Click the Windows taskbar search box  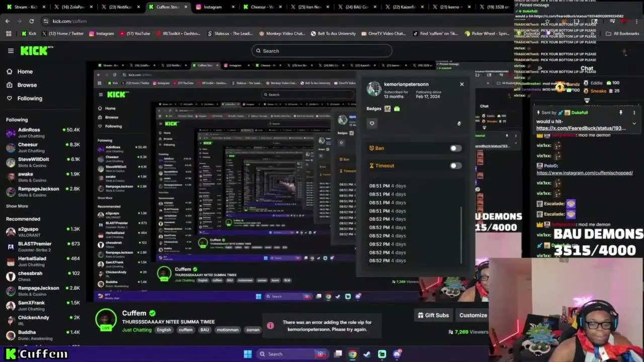coord(292,354)
